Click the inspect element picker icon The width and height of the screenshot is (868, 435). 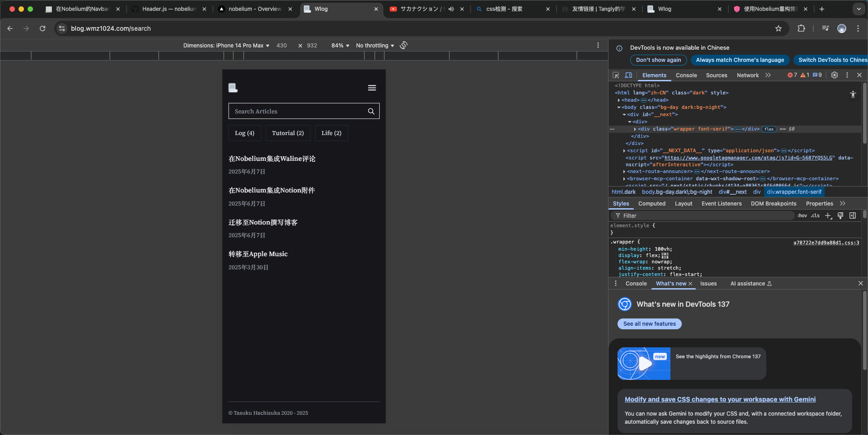(616, 75)
